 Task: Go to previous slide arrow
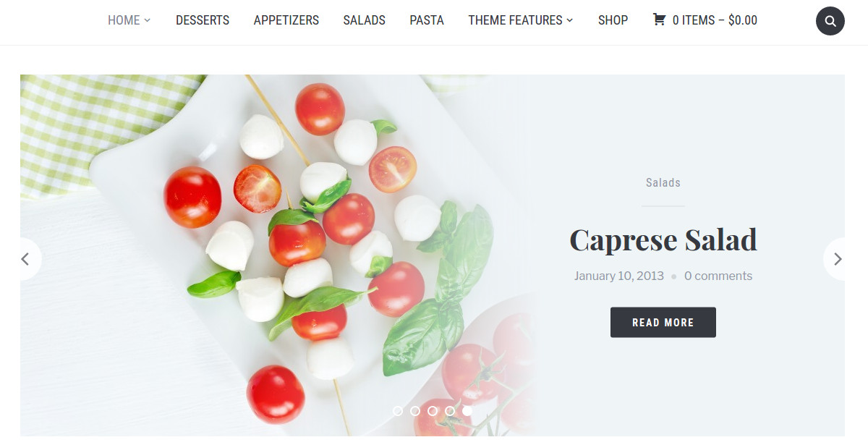25,259
